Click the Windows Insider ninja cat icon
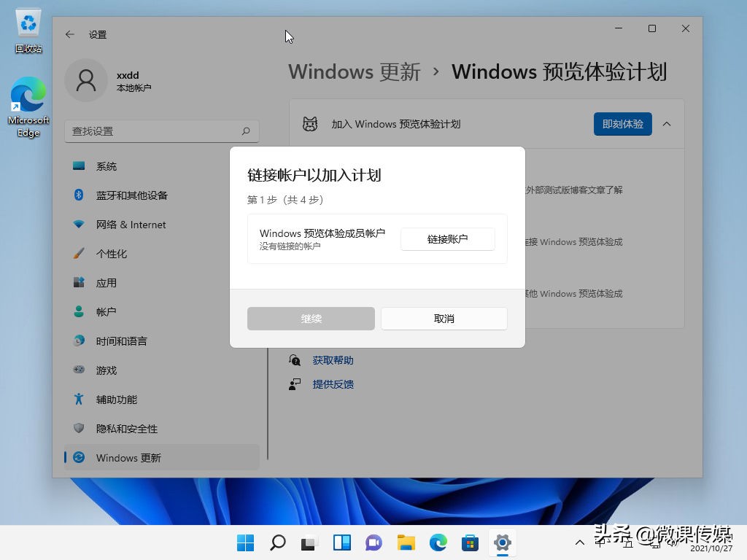747x560 pixels. pyautogui.click(x=310, y=124)
